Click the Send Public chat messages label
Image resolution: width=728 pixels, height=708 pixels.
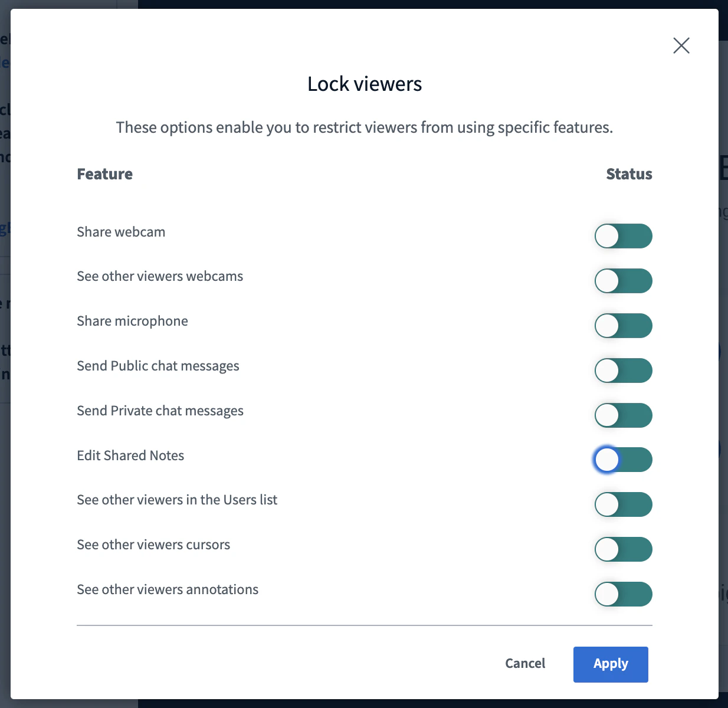pos(158,366)
